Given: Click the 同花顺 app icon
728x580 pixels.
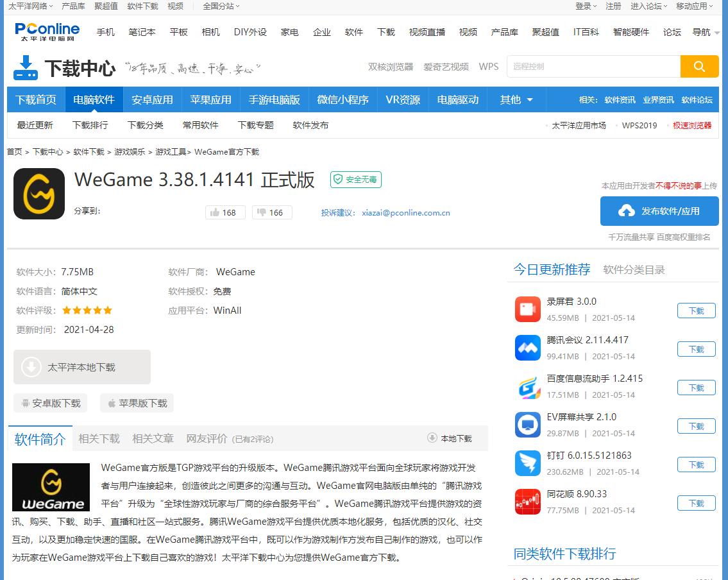Looking at the screenshot, I should (527, 502).
